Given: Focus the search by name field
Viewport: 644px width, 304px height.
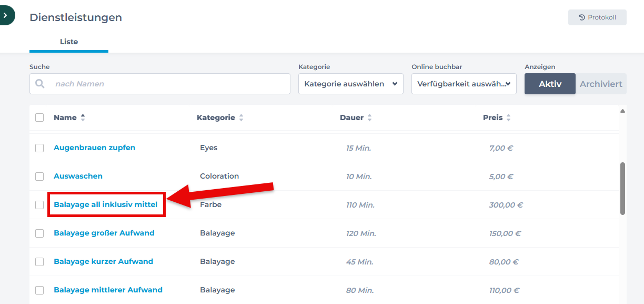Looking at the screenshot, I should pos(160,84).
